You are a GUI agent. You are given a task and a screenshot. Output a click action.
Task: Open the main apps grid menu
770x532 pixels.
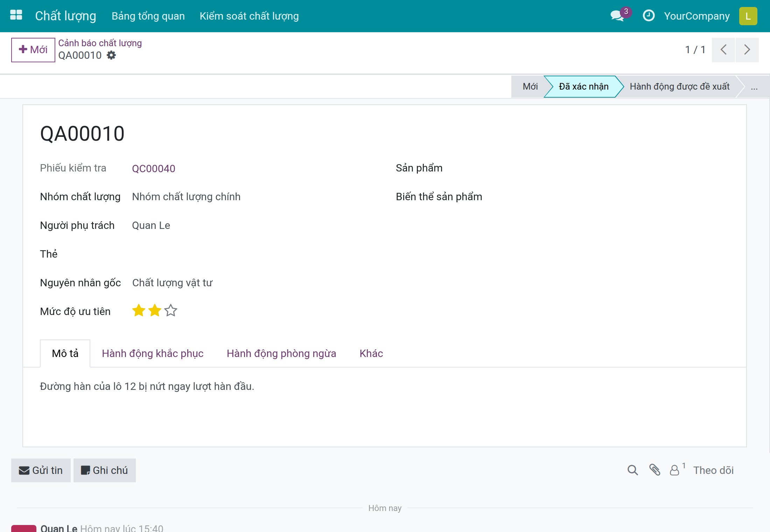point(16,15)
